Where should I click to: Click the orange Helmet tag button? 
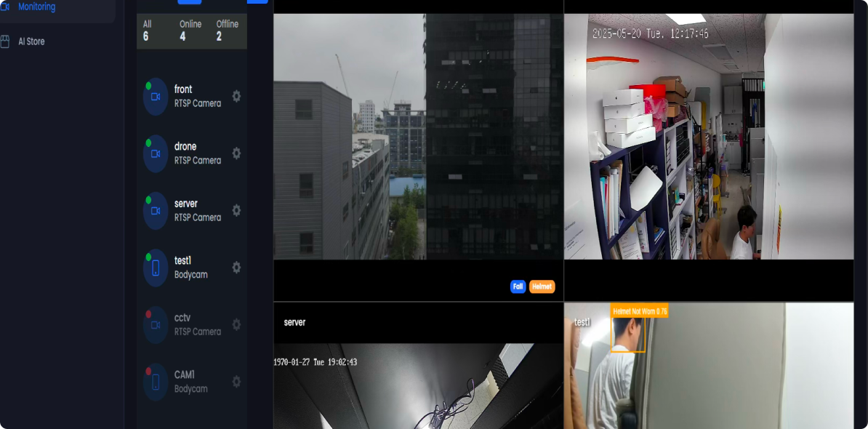542,286
